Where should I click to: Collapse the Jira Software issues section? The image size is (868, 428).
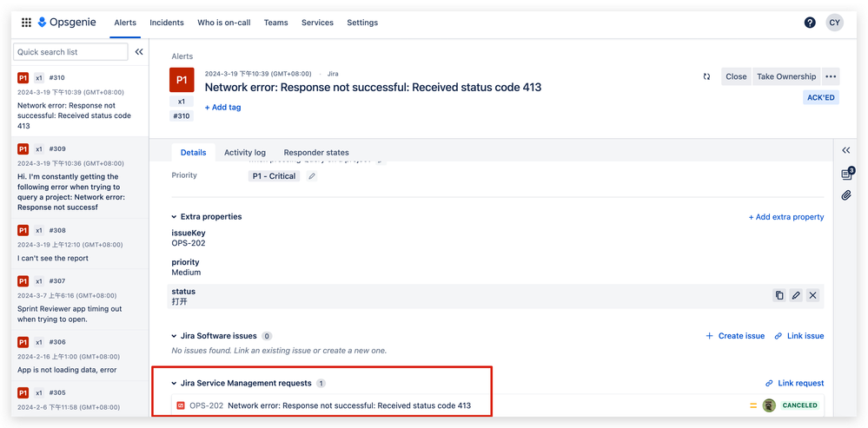tap(174, 336)
